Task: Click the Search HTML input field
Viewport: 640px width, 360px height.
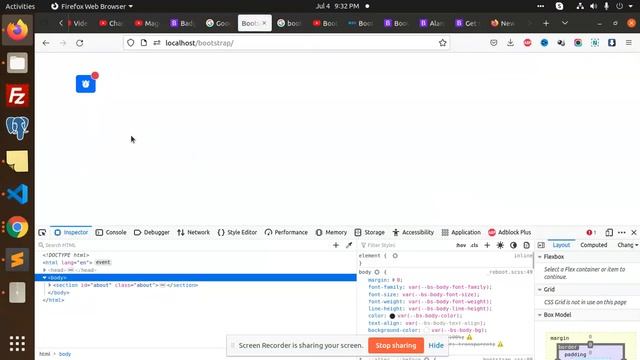Action: click(x=184, y=245)
